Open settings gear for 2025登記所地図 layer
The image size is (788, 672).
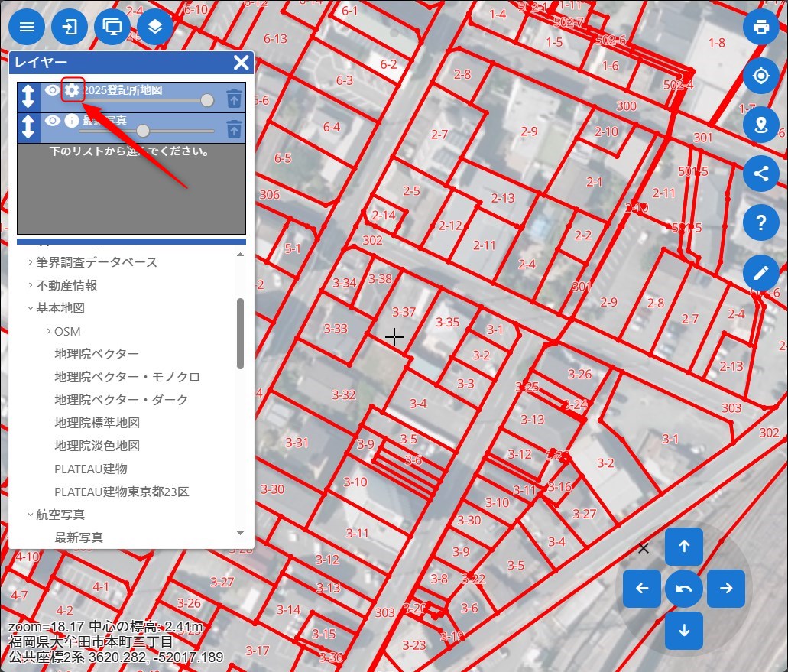(x=72, y=90)
